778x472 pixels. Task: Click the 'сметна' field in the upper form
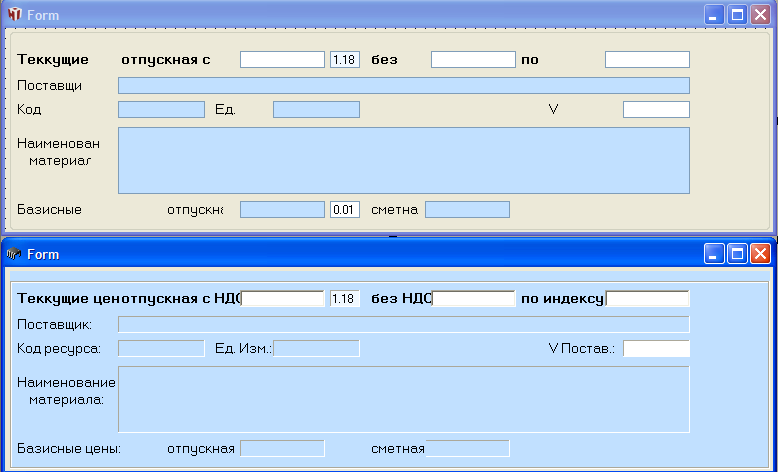(467, 210)
